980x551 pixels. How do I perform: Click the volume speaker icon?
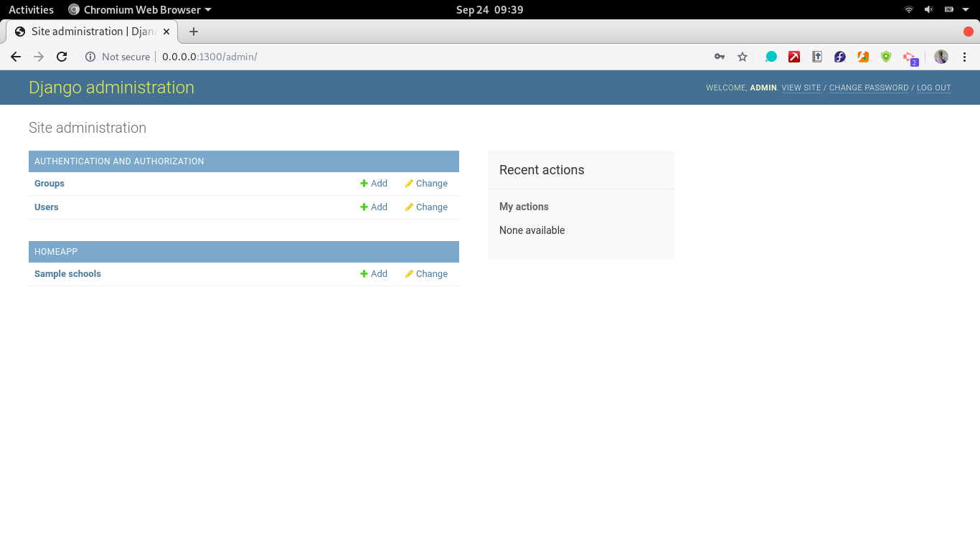point(929,10)
